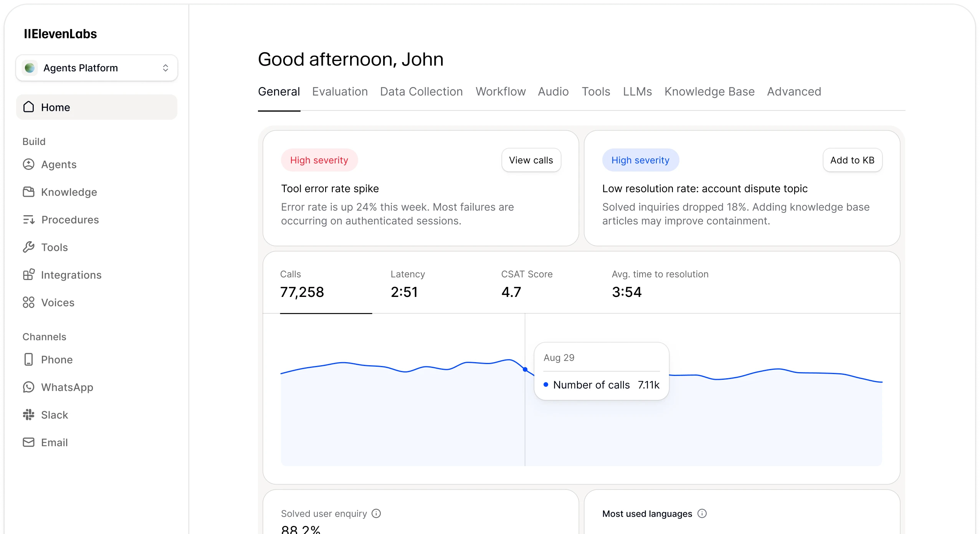The height and width of the screenshot is (534, 980).
Task: Open the Slack channel
Action: [97, 415]
